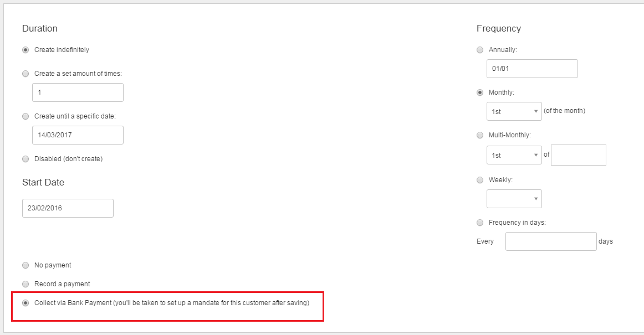Select the Create indefinitely radio button
Viewport: 644px width, 335px height.
[25, 50]
